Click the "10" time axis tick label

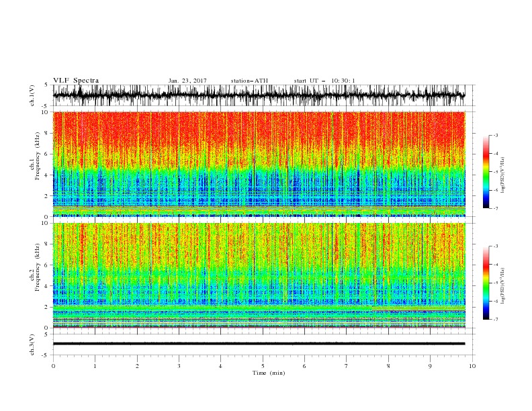tap(472, 366)
